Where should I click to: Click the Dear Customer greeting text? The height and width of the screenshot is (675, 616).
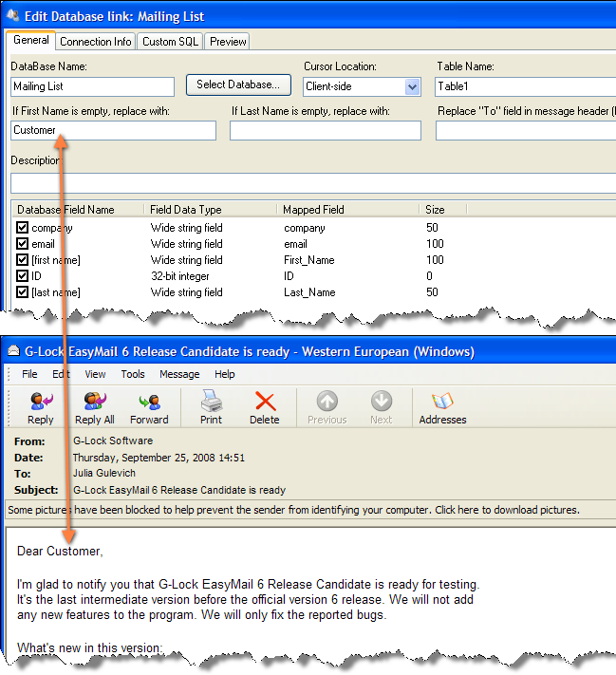point(60,551)
